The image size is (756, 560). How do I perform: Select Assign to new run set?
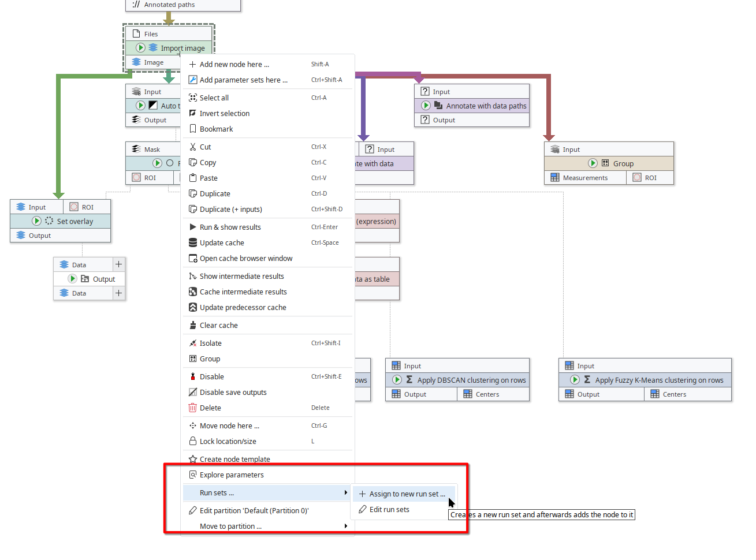[x=407, y=494]
